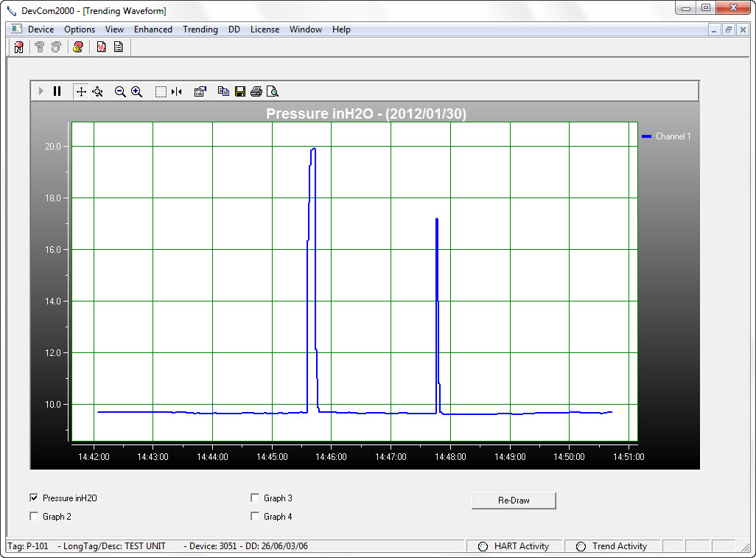Image resolution: width=756 pixels, height=558 pixels.
Task: Select the dotted rectangle zoom box tool
Action: point(161,91)
